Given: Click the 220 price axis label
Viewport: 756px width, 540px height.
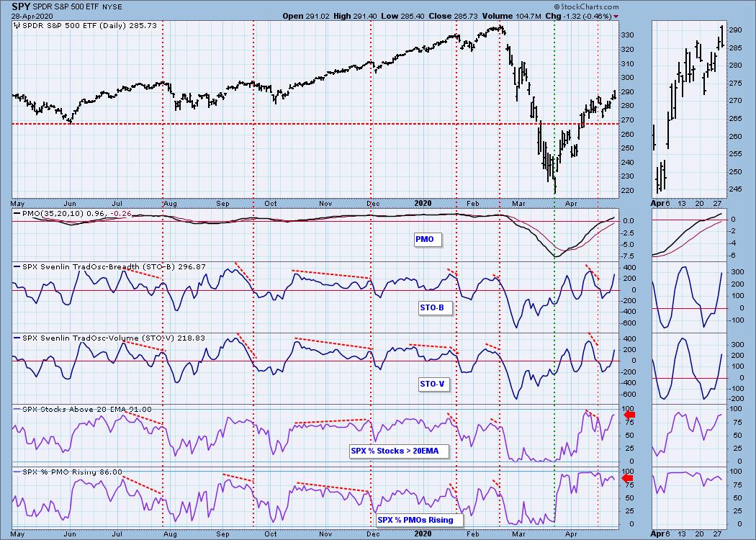Looking at the screenshot, I should click(629, 191).
